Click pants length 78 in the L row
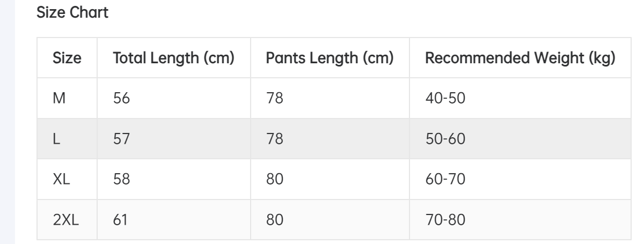Screen dimensions: 644x244 coord(274,139)
